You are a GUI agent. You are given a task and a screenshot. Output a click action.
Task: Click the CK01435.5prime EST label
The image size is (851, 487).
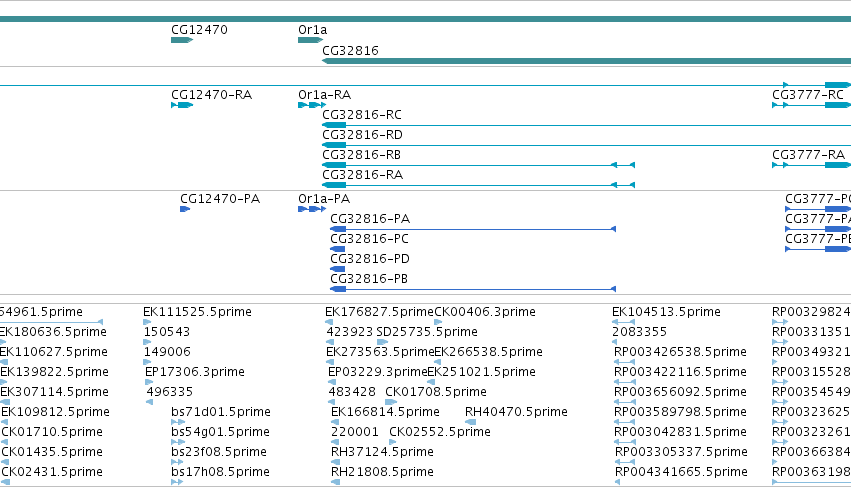(52, 453)
